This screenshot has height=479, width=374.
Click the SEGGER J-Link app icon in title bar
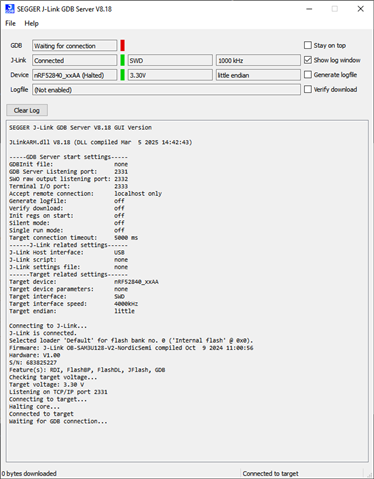pyautogui.click(x=10, y=9)
